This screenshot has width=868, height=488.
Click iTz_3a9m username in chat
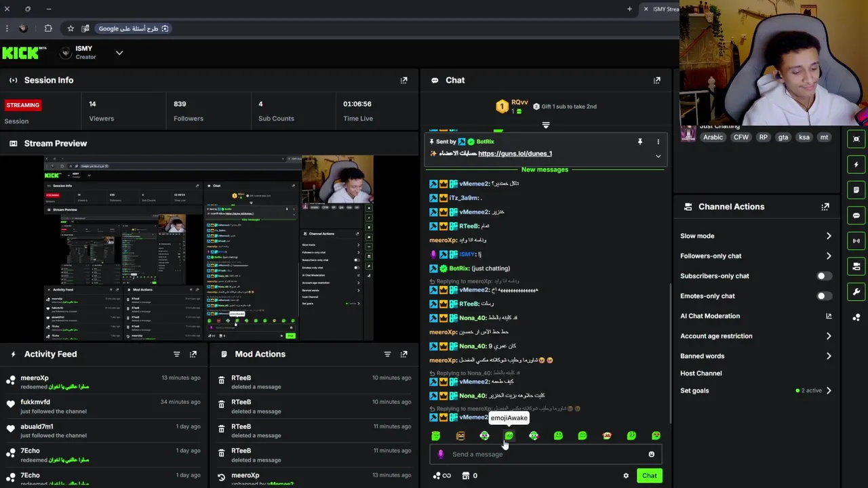(x=463, y=198)
